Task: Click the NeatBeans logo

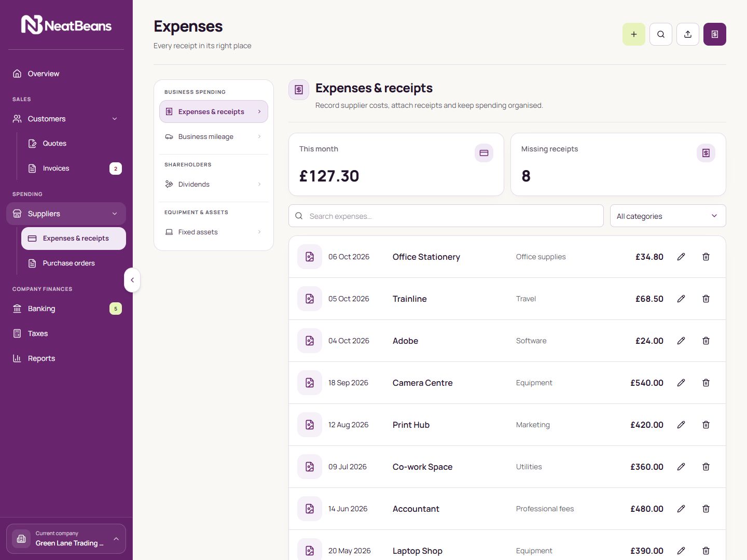Action: click(x=66, y=25)
